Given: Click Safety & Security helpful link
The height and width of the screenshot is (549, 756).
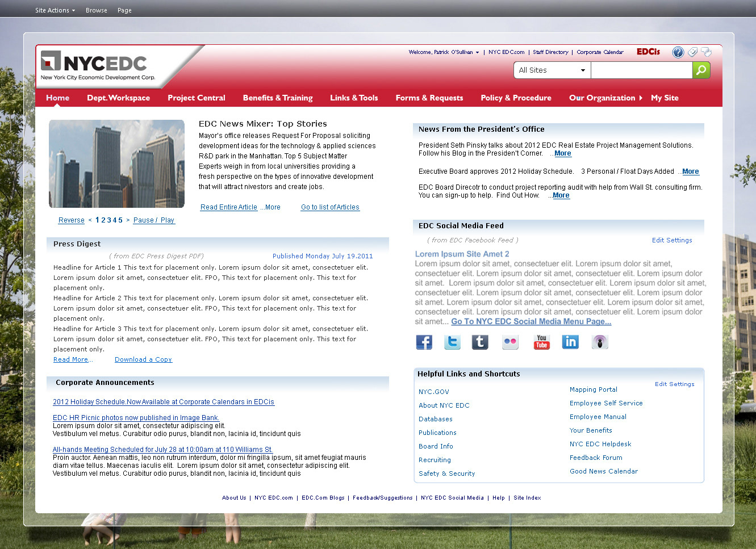Looking at the screenshot, I should tap(447, 473).
